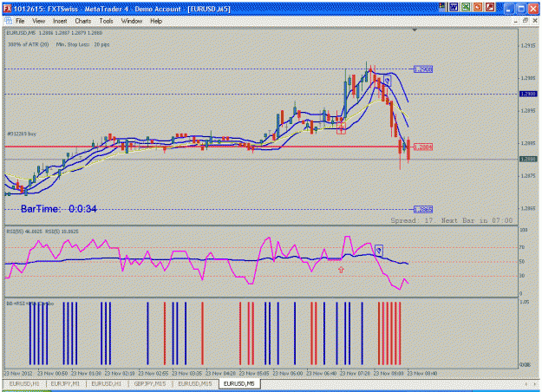Close the inner chart window

(x=535, y=21)
